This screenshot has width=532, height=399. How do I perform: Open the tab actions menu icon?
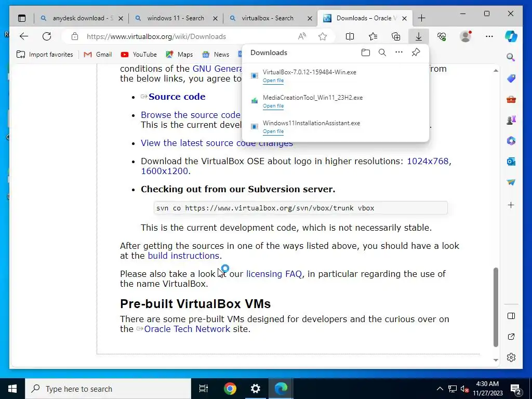[22, 18]
